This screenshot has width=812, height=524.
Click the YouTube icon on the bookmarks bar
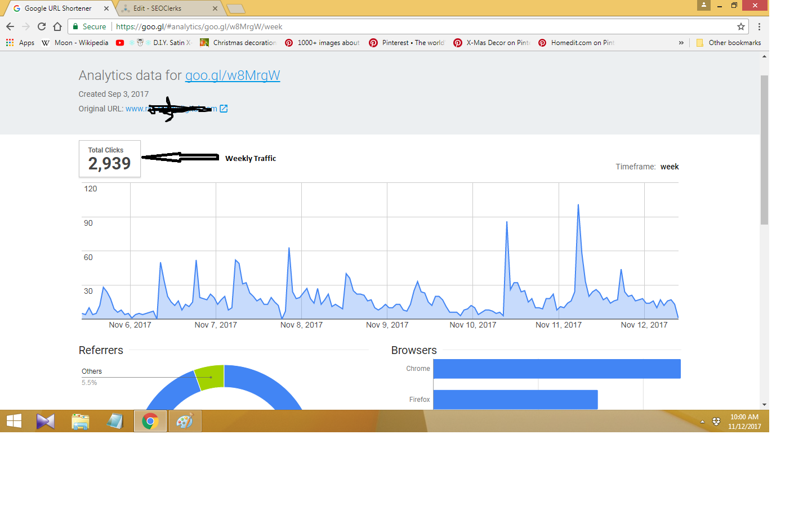[120, 42]
